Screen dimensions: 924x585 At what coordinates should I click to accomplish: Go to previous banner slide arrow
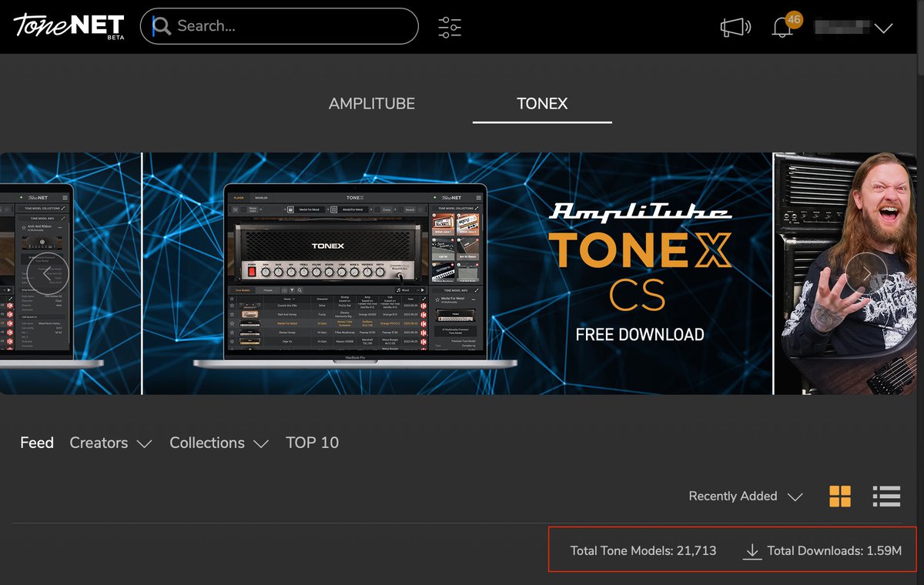(x=49, y=272)
